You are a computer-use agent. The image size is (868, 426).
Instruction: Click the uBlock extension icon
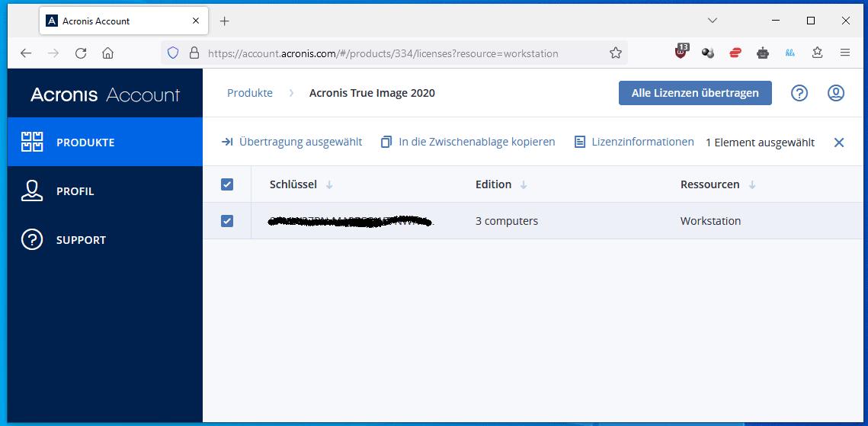coord(681,53)
